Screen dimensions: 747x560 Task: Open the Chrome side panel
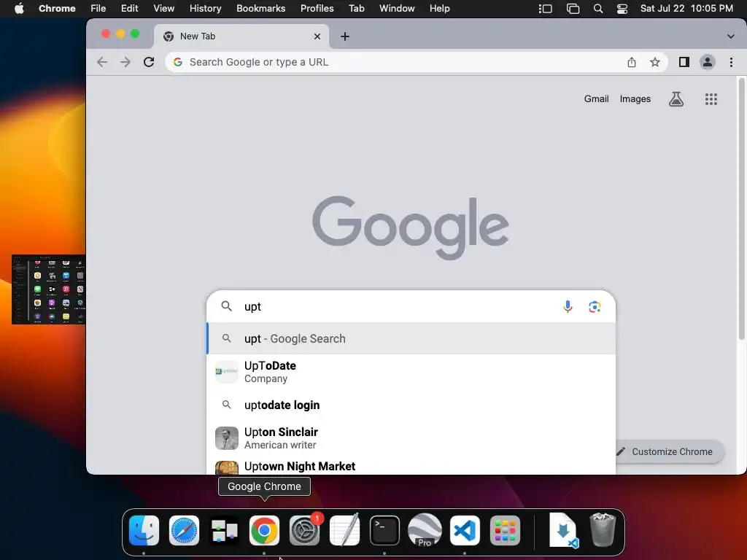[x=684, y=62]
